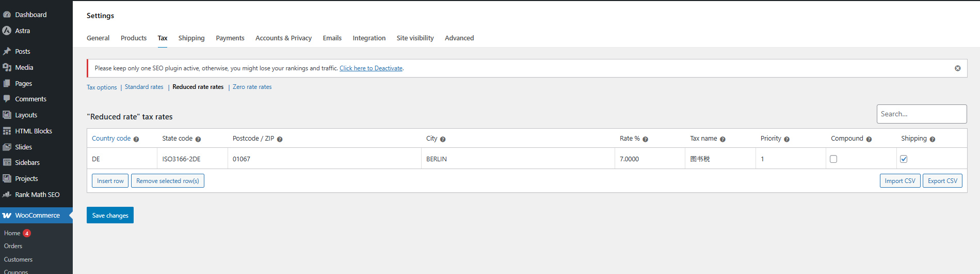Screen dimensions: 980x274
Task: Click the Rank Math SEO icon
Action: click(7, 194)
